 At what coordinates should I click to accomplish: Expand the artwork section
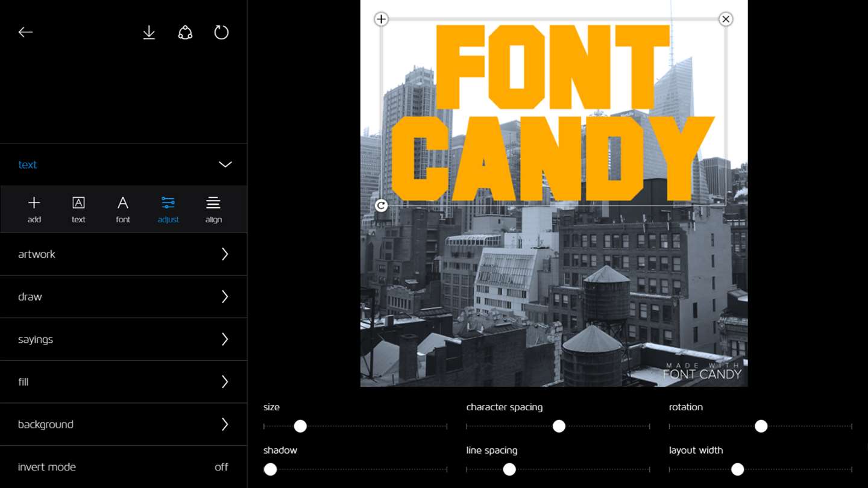tap(124, 254)
